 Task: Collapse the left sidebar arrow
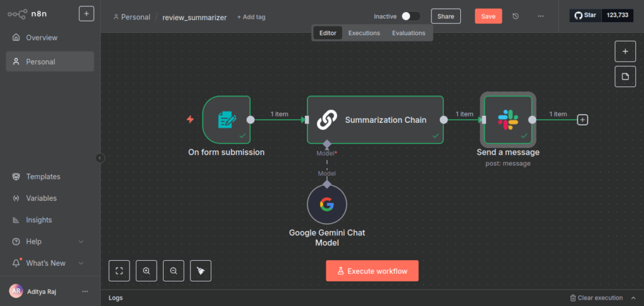99,158
